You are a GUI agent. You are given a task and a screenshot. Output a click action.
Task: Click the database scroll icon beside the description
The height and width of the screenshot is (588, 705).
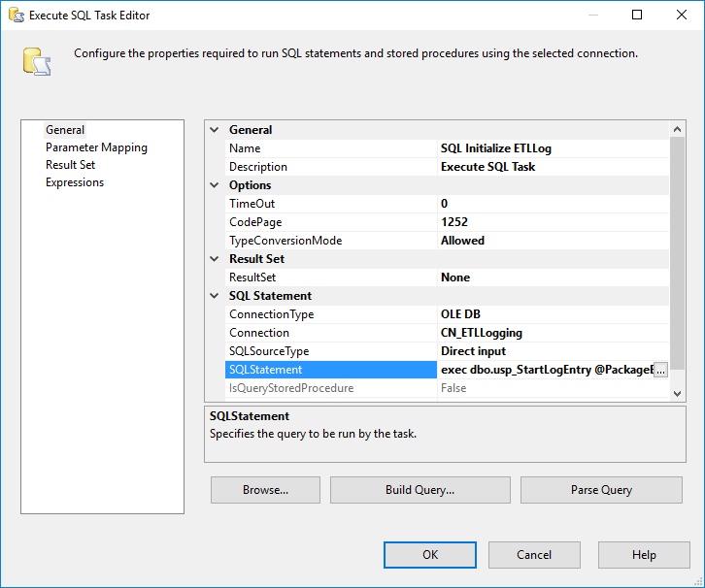coord(37,61)
